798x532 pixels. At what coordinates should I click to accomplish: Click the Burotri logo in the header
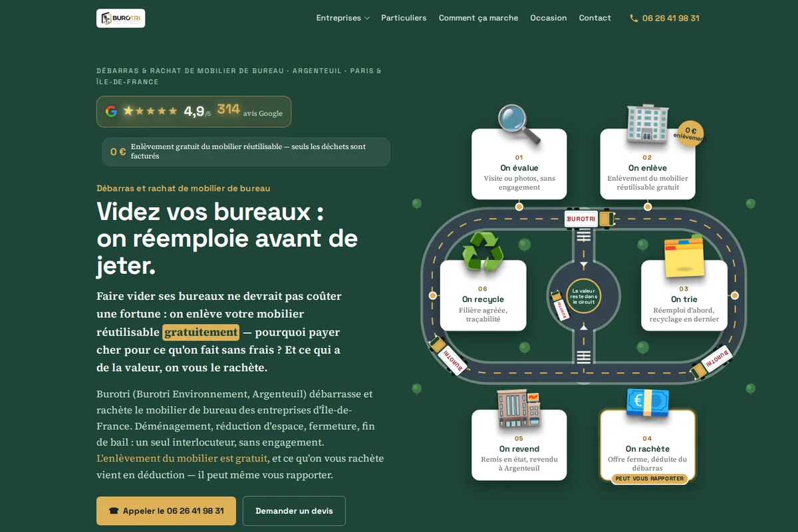tap(120, 18)
